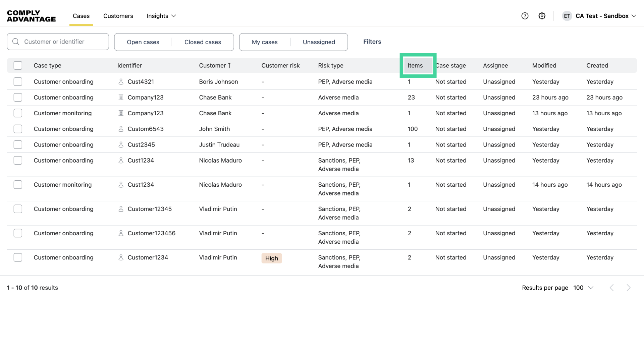The width and height of the screenshot is (644, 362).
Task: Switch to the Customers tab
Action: click(118, 16)
